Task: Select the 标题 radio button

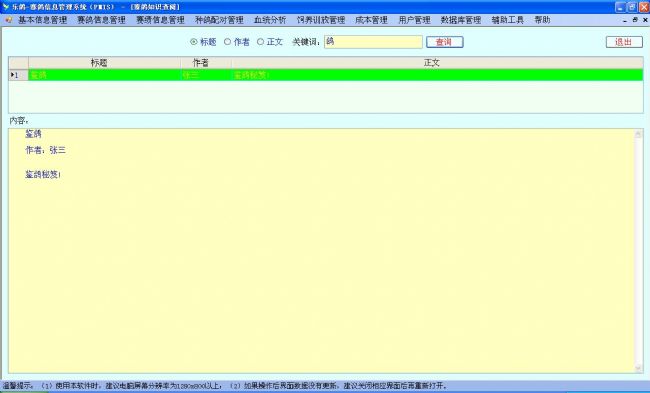Action: (193, 42)
